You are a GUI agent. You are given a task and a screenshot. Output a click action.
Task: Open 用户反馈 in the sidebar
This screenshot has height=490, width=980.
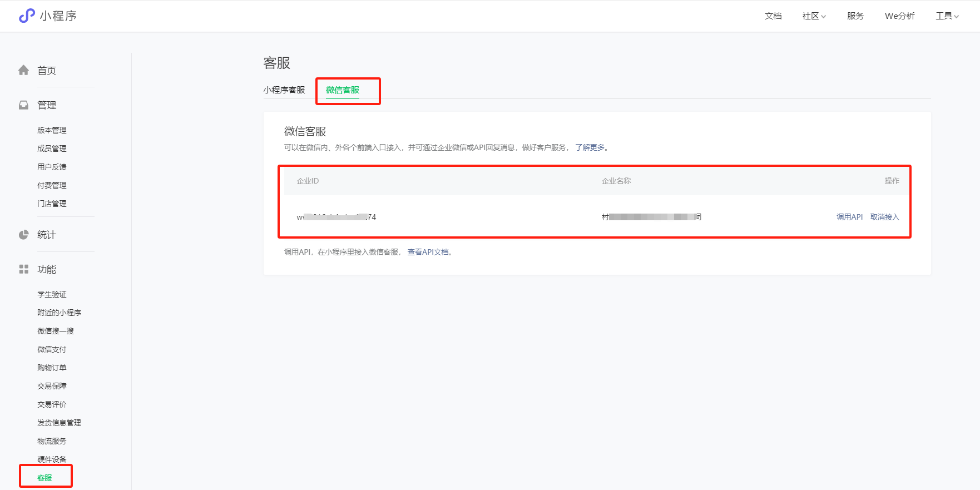(52, 167)
